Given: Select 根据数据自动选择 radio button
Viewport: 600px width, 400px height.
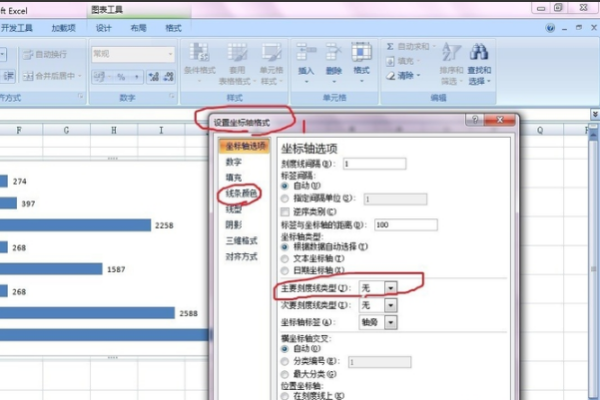Looking at the screenshot, I should click(x=284, y=247).
